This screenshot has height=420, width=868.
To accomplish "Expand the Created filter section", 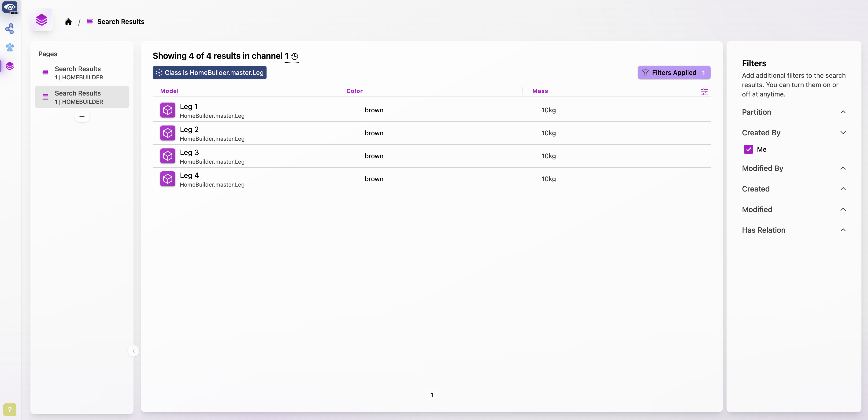I will 794,189.
